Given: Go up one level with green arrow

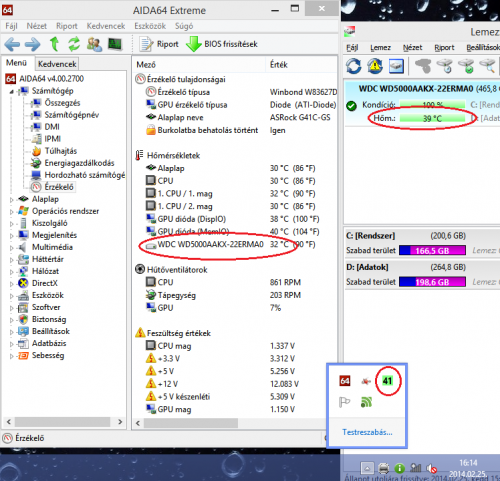Looking at the screenshot, I should point(54,44).
